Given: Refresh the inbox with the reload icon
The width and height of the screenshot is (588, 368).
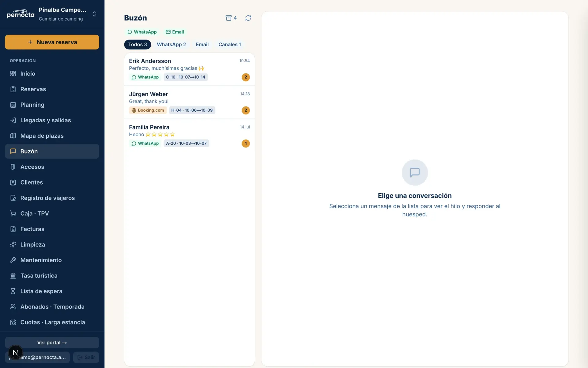Looking at the screenshot, I should tap(248, 18).
